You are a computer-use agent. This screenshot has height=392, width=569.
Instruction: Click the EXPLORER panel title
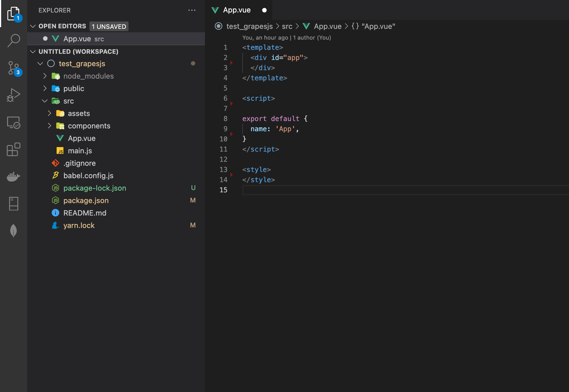[55, 10]
